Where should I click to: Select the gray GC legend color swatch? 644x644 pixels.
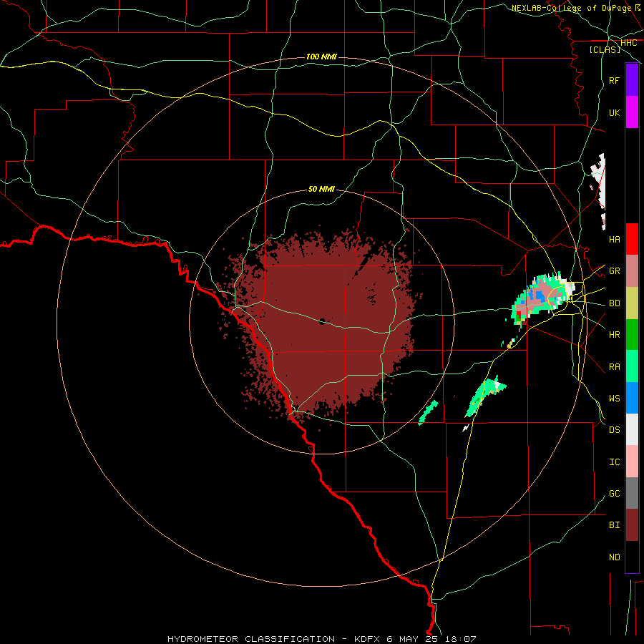632,493
